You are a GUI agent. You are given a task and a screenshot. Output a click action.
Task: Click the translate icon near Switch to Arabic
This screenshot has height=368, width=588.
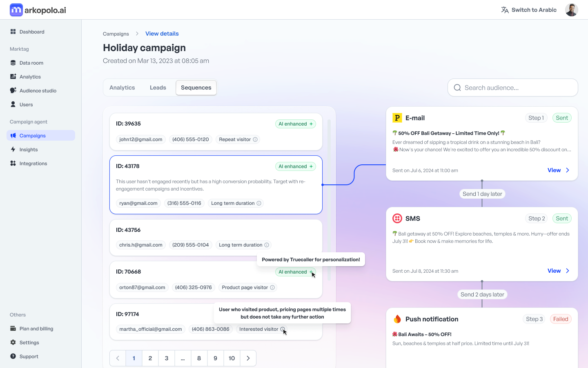[505, 10]
